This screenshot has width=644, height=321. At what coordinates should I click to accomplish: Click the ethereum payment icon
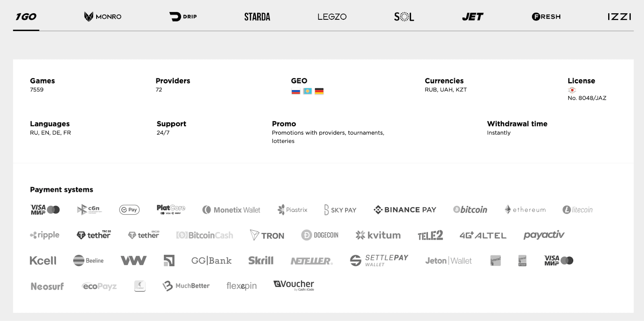525,210
